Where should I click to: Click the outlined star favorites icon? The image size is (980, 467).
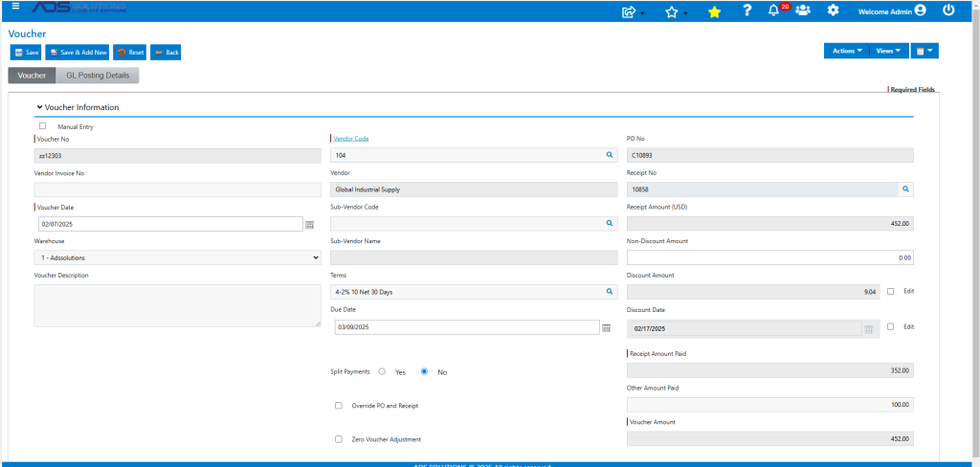[672, 11]
